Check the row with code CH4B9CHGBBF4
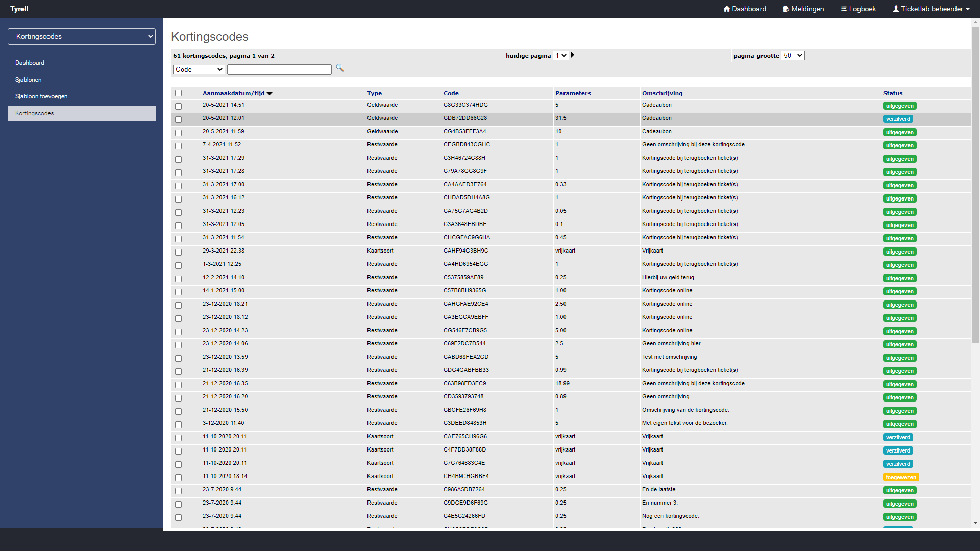Image resolution: width=980 pixels, height=551 pixels. (178, 478)
